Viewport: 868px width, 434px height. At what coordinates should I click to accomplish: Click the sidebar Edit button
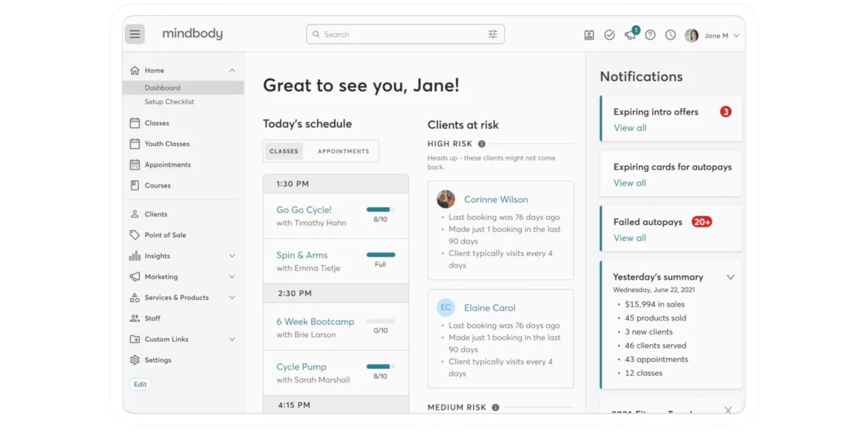140,384
